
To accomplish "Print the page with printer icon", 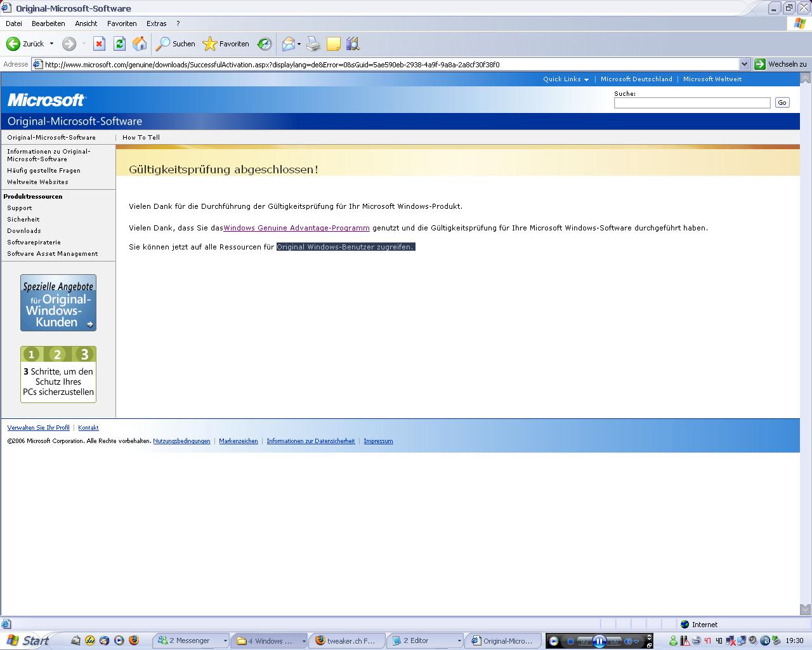I will 313,44.
